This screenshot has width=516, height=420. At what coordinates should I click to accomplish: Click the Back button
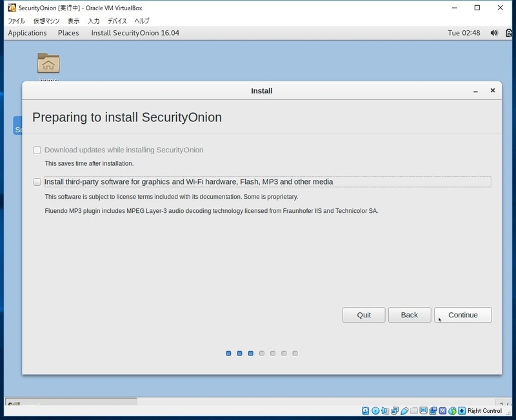point(410,315)
